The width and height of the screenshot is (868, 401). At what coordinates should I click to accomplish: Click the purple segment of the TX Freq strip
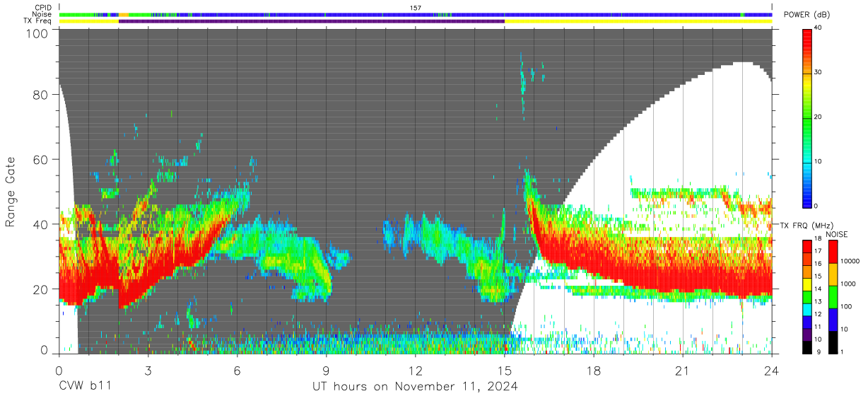pyautogui.click(x=312, y=21)
